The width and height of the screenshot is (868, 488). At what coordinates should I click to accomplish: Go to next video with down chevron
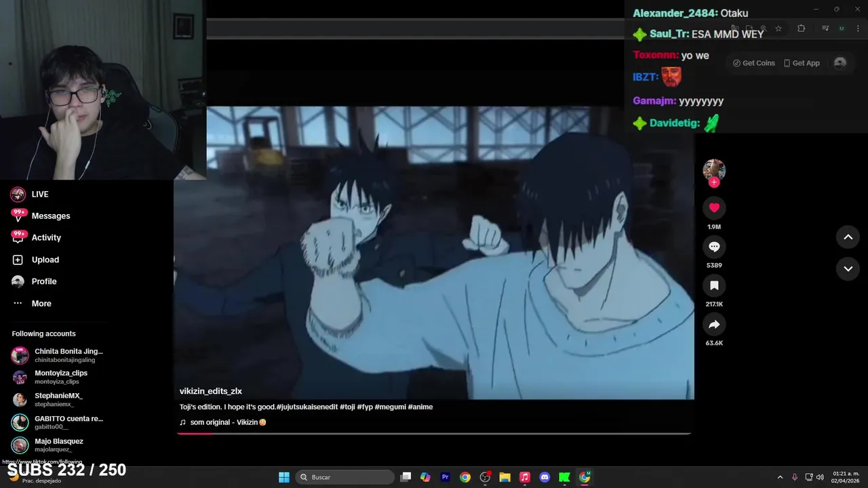tap(848, 269)
